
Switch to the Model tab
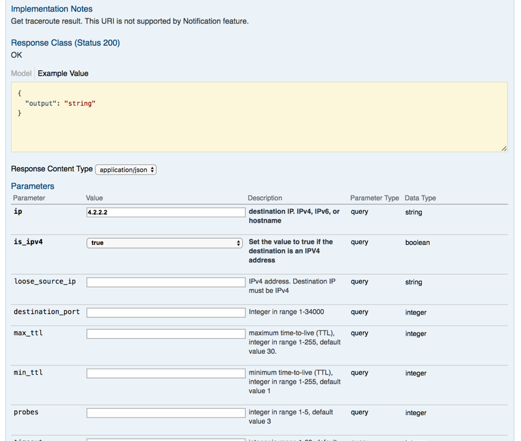point(21,73)
